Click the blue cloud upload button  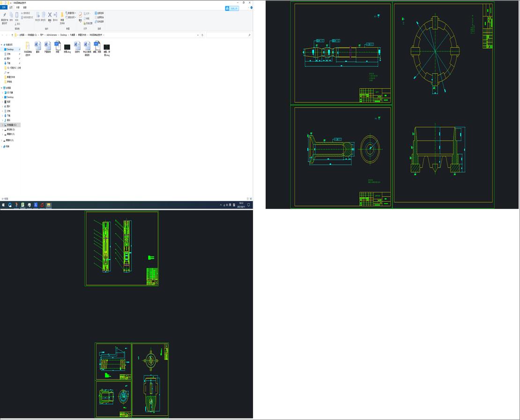click(232, 8)
